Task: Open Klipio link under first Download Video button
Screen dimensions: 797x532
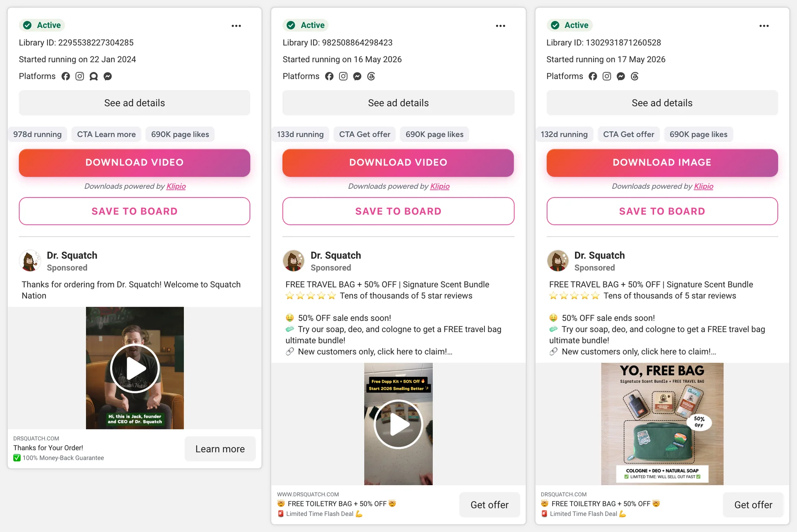Action: [176, 186]
